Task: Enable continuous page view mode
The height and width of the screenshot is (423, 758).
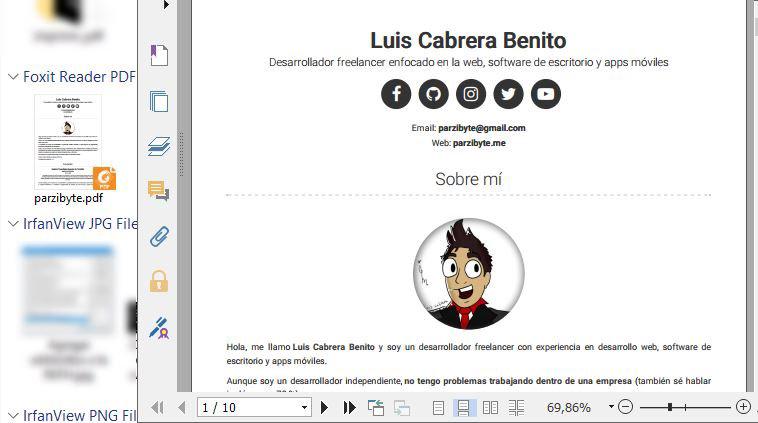Action: 463,407
